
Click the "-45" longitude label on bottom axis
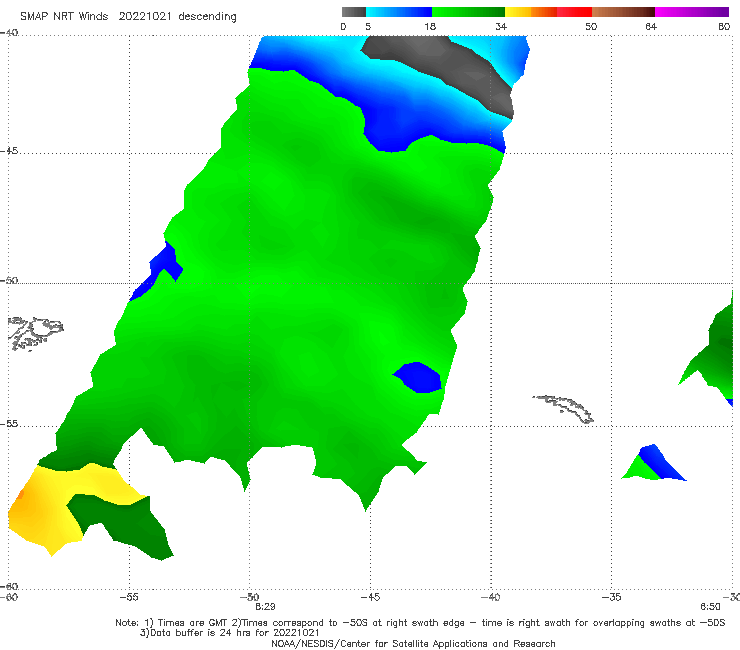370,597
